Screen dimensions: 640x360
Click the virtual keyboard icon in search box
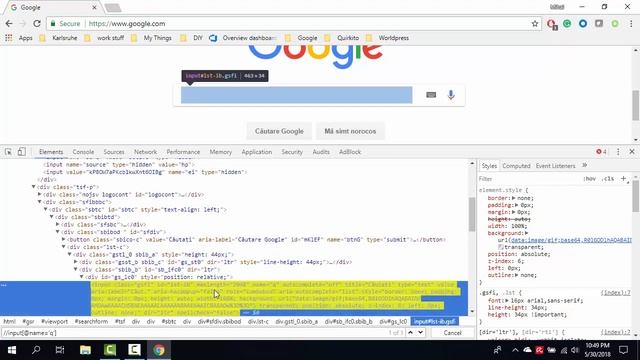click(431, 95)
